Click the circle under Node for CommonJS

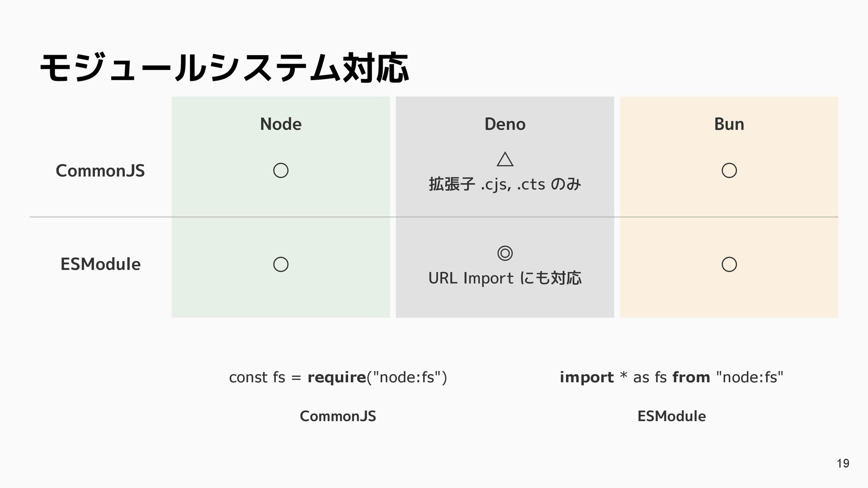pyautogui.click(x=281, y=170)
